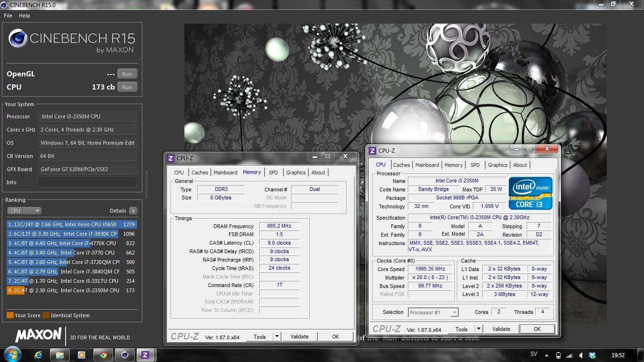Open the File menu in Cinebench

pos(8,16)
